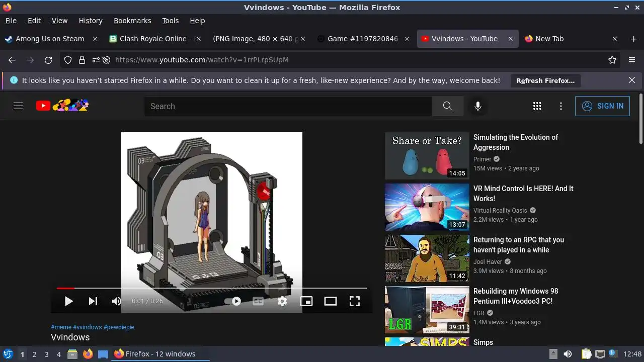This screenshot has width=644, height=362.
Task: Click the #meme hashtag
Action: (x=61, y=327)
